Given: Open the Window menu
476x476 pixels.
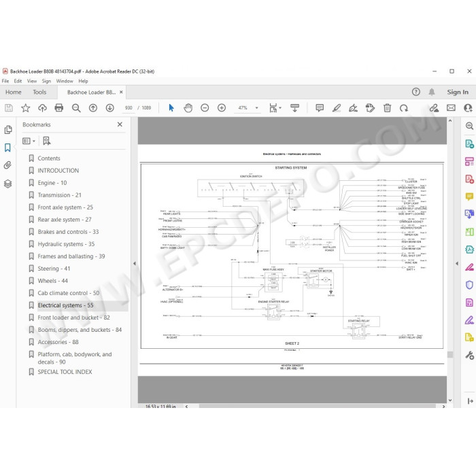Looking at the screenshot, I should click(x=65, y=81).
